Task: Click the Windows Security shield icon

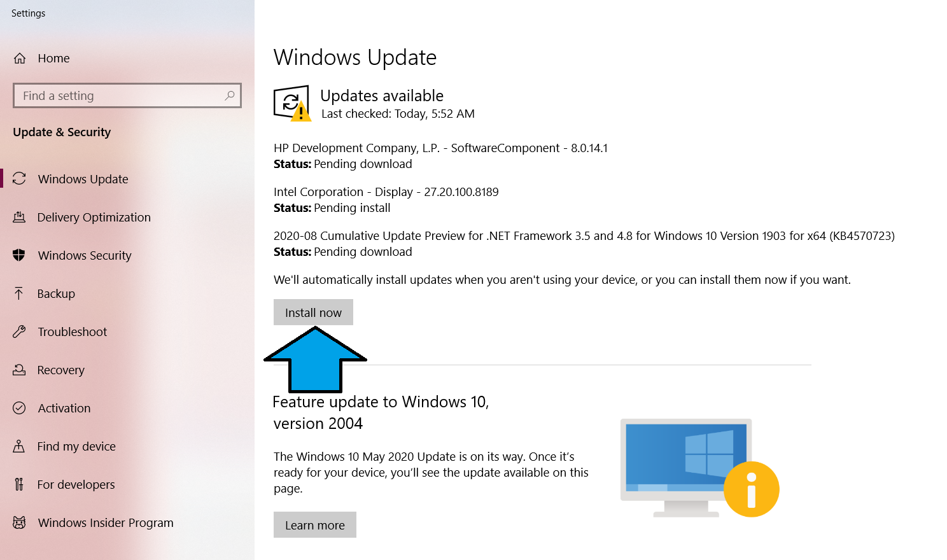Action: [19, 255]
